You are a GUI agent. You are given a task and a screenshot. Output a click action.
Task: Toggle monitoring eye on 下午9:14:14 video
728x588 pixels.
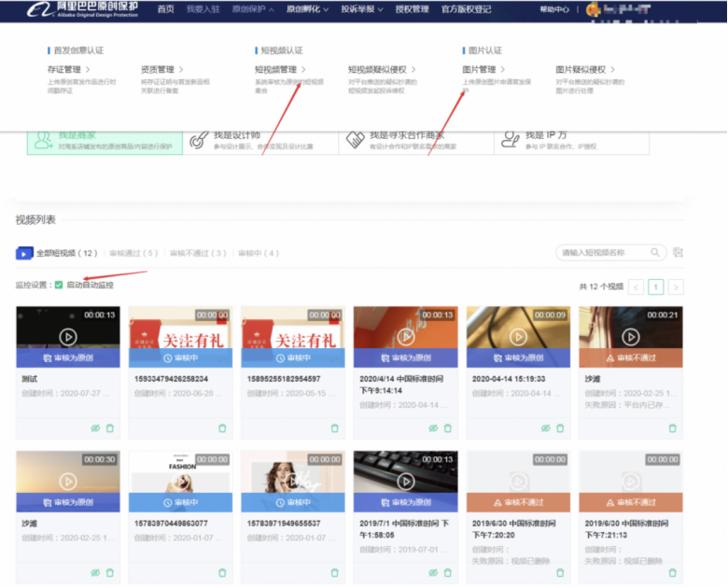(x=433, y=428)
